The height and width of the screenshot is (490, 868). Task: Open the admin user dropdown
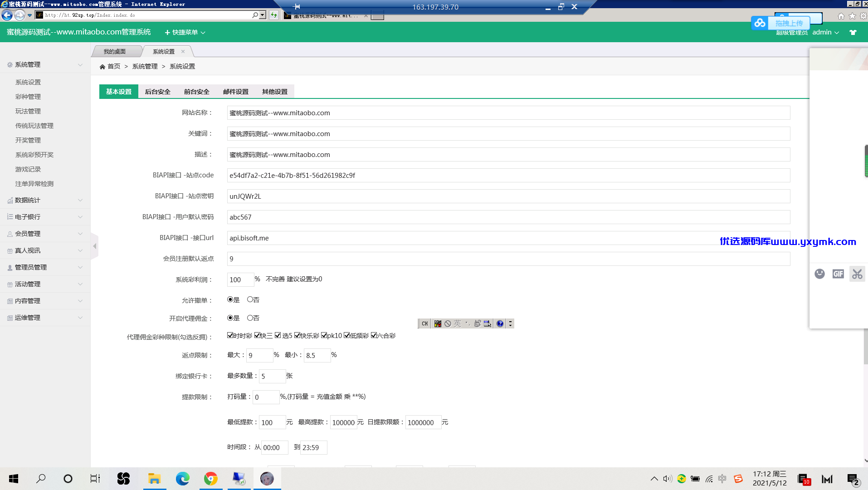click(x=826, y=32)
